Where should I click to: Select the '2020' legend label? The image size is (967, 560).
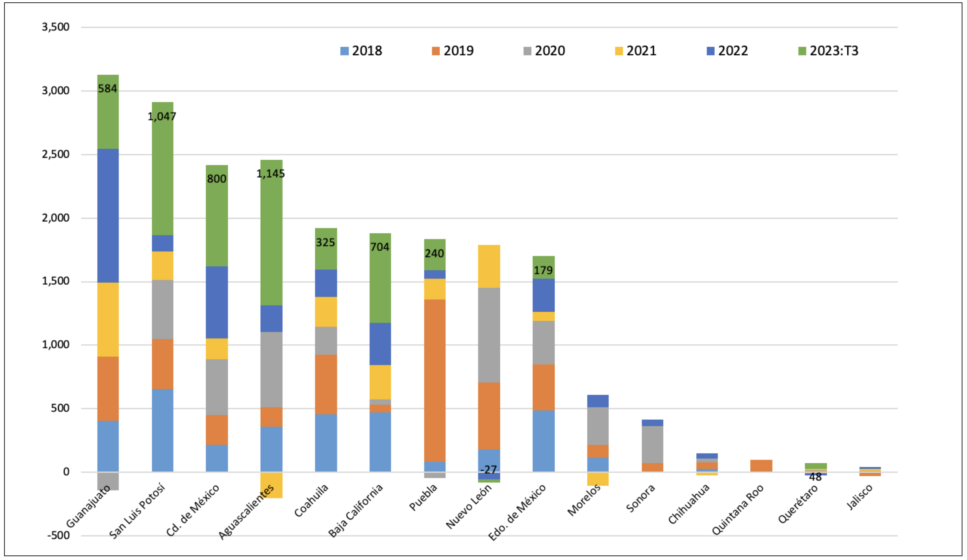[x=550, y=51]
